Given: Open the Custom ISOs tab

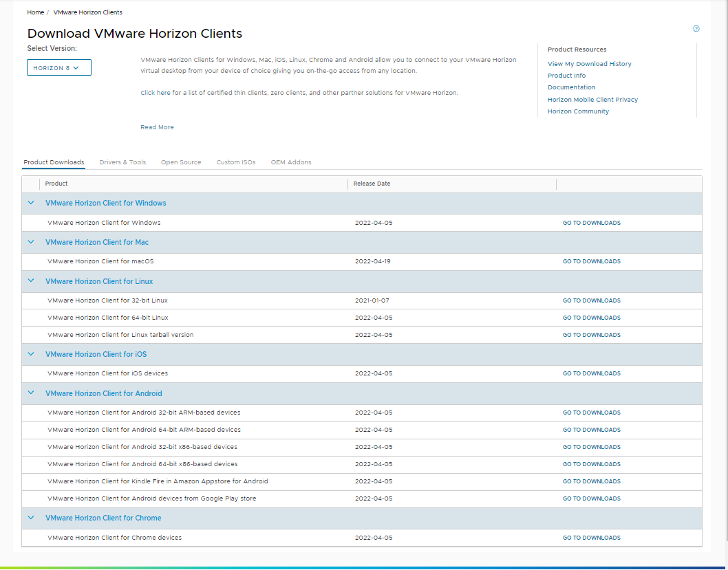Looking at the screenshot, I should pyautogui.click(x=236, y=162).
